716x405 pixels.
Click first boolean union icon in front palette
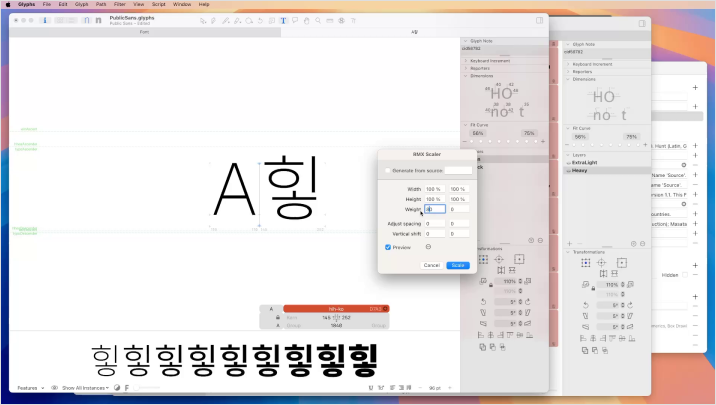483,347
